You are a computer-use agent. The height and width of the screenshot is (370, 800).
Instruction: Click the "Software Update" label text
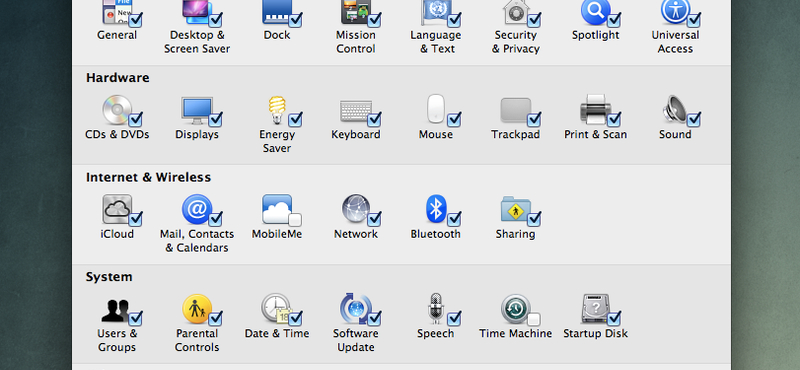click(356, 340)
